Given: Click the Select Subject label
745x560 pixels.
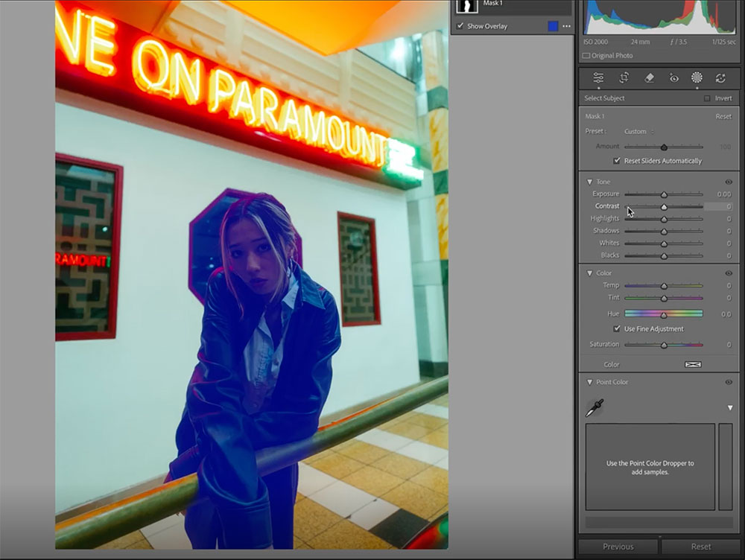Looking at the screenshot, I should pos(604,98).
